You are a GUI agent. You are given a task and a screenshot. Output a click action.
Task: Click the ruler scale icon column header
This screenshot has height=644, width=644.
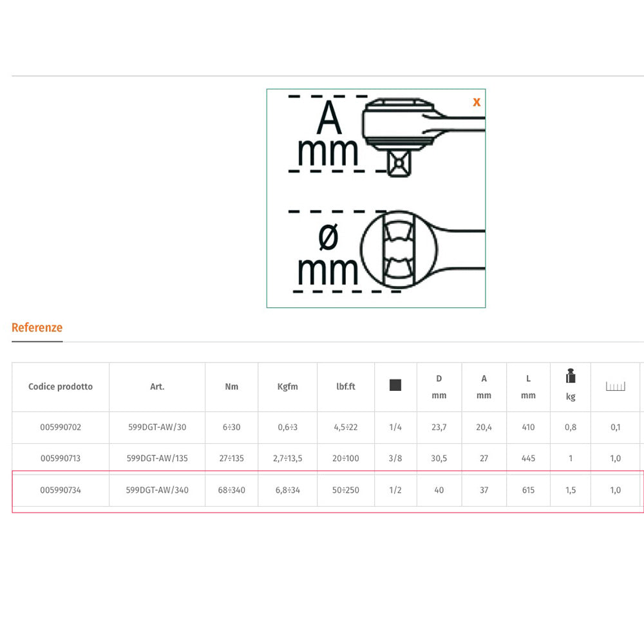point(615,386)
